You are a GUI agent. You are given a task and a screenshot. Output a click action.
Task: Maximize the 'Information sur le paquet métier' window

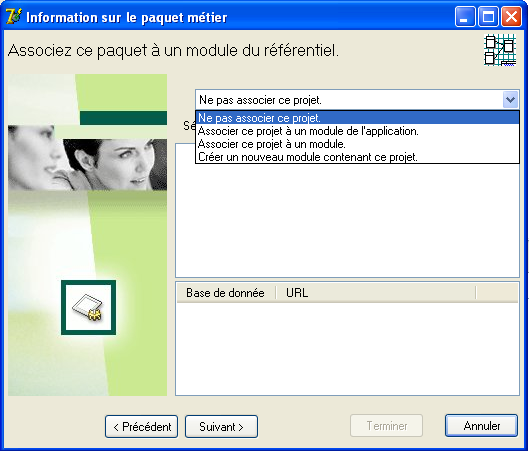click(x=488, y=16)
